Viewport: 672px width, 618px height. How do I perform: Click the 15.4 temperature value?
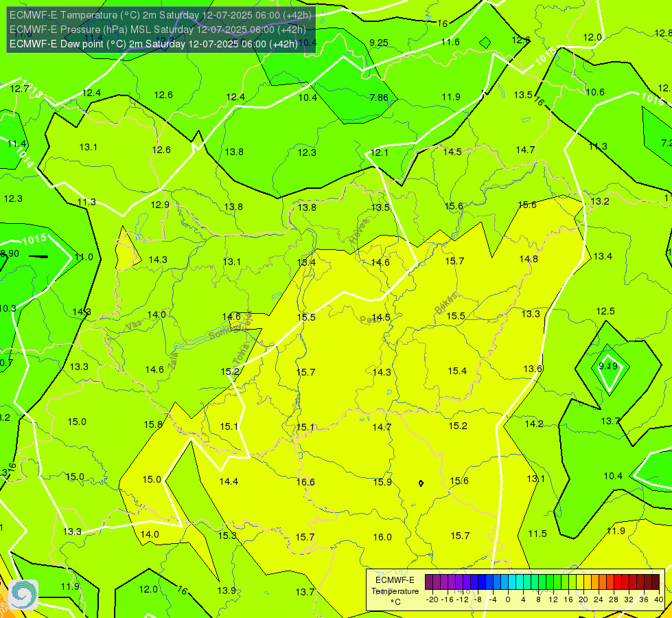pos(457,371)
